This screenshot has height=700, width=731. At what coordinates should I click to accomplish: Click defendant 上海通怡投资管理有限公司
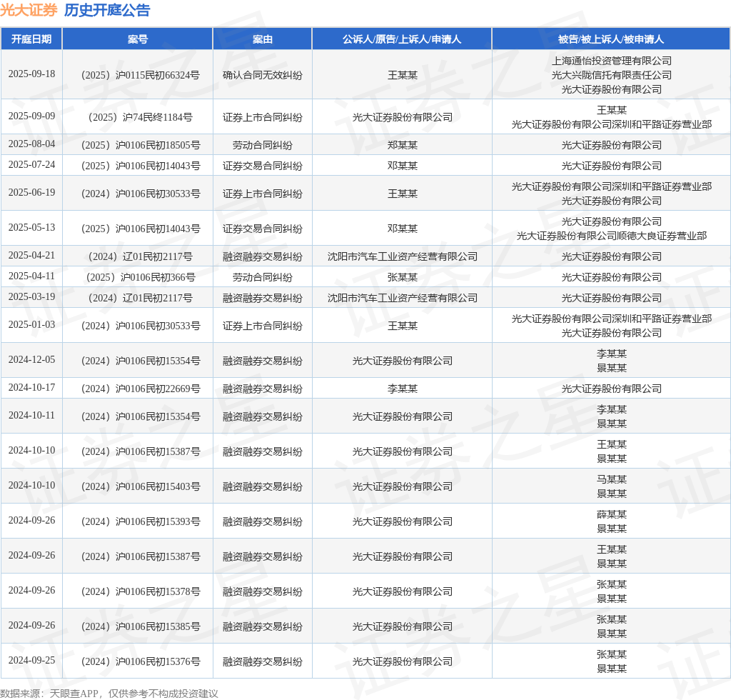pos(612,61)
